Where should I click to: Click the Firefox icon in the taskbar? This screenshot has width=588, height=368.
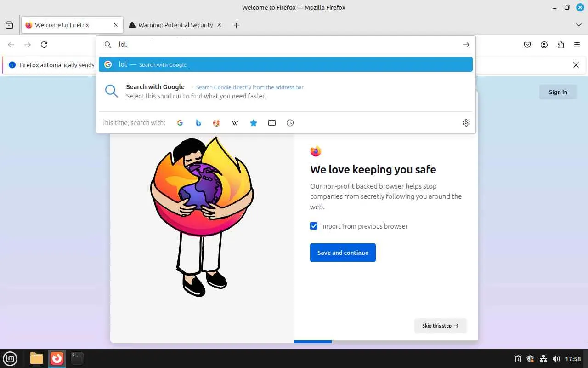click(57, 358)
